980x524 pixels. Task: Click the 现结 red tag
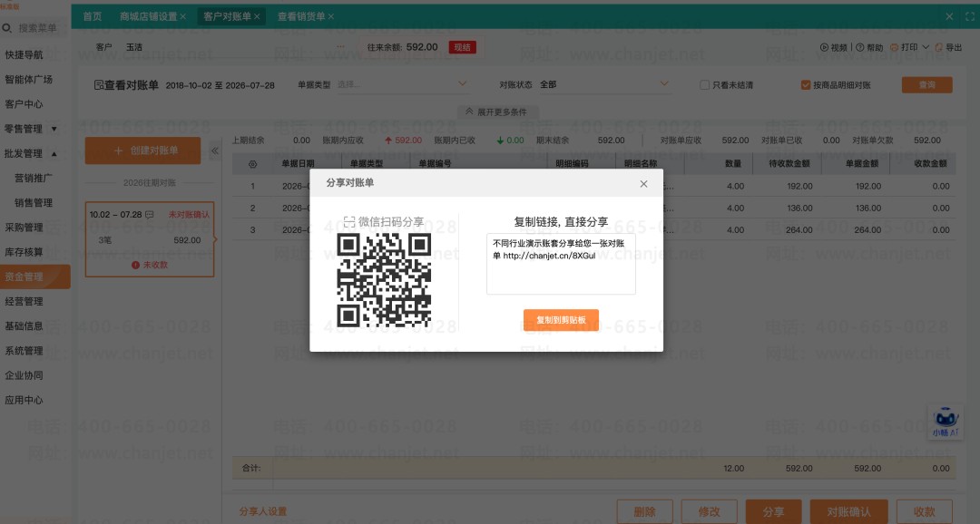point(463,47)
